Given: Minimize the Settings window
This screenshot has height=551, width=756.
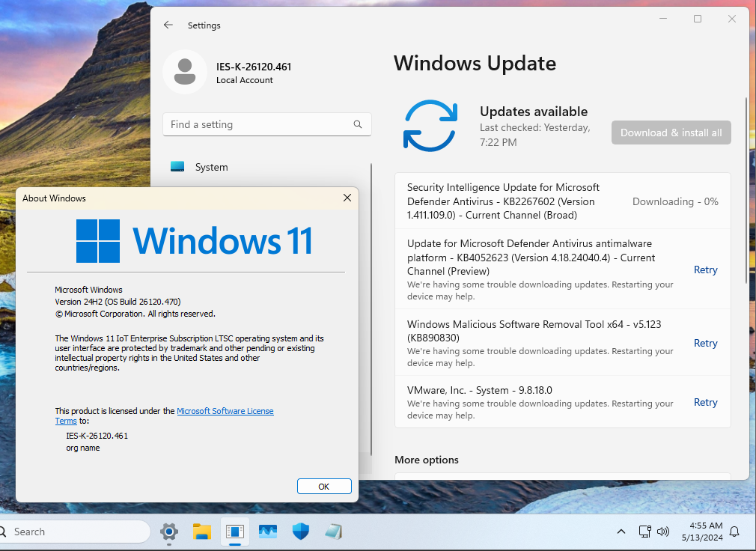Looking at the screenshot, I should tap(663, 19).
